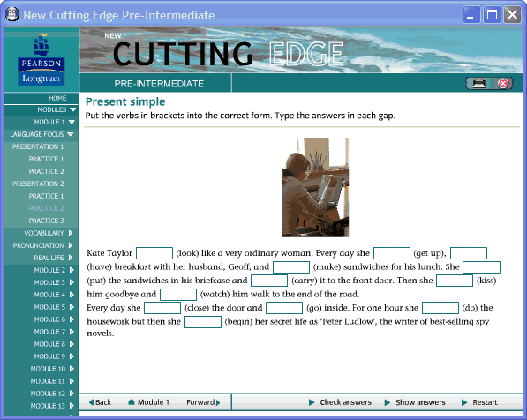Expand the MODULE 5 arrow
Image resolution: width=527 pixels, height=420 pixels.
pos(72,307)
